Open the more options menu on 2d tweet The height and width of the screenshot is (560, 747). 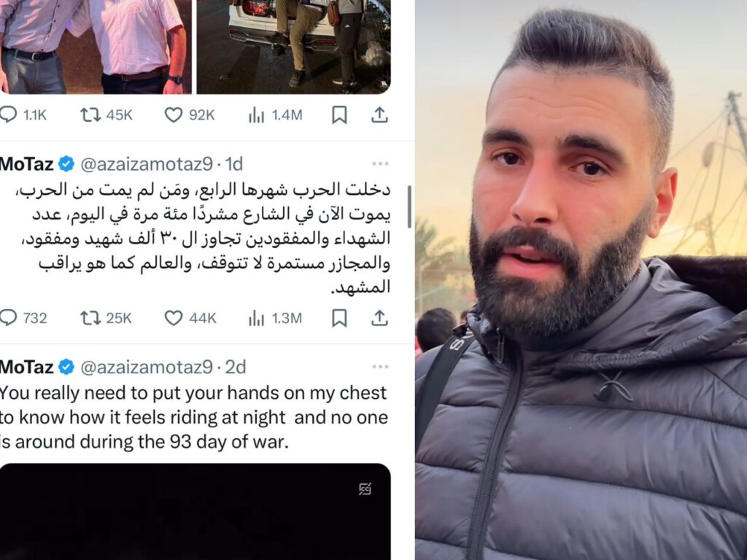(380, 367)
